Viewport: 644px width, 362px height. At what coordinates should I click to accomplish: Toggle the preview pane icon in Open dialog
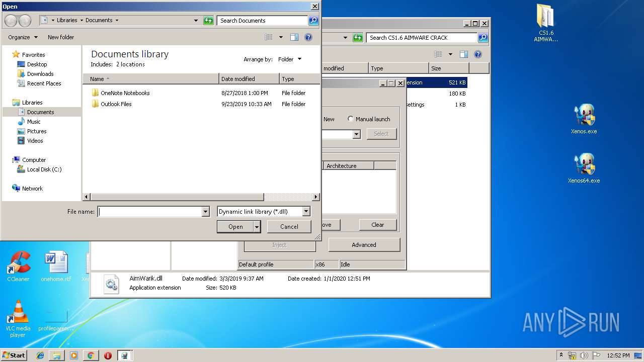(294, 37)
